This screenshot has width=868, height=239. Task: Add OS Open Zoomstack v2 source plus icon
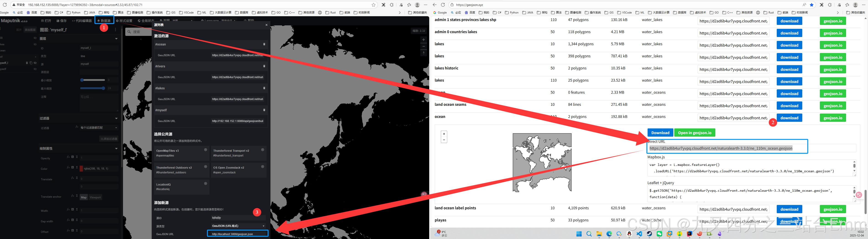262,166
